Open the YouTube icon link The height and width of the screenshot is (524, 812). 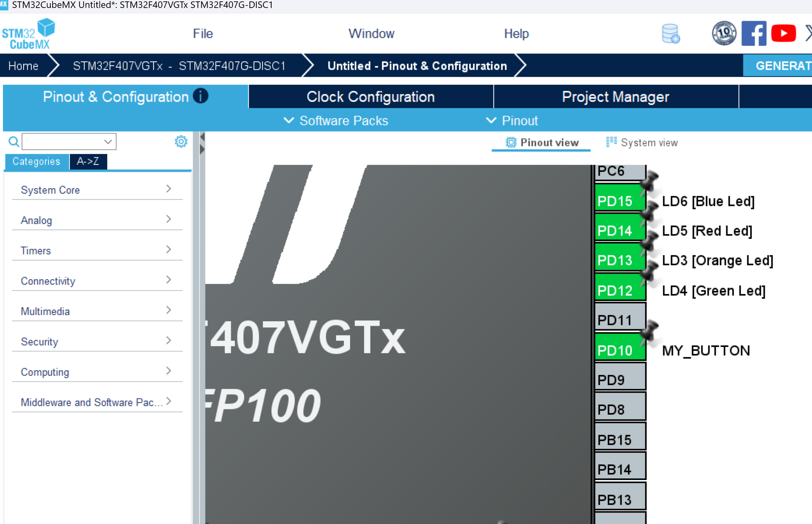point(783,33)
